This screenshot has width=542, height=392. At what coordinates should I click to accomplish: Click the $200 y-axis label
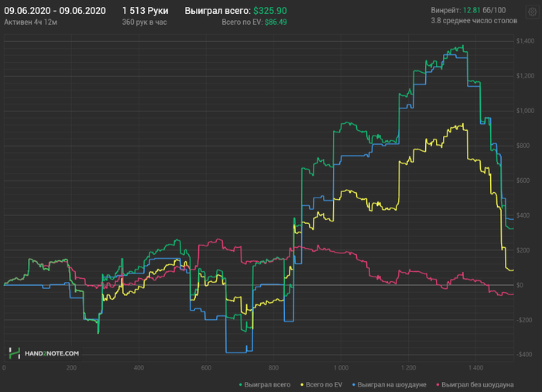tap(523, 250)
